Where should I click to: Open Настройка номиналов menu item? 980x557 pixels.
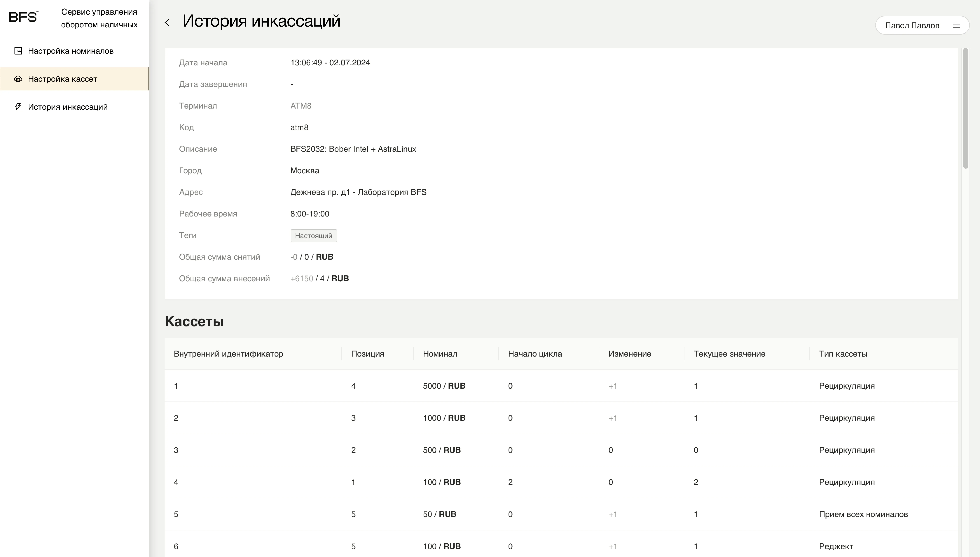75,51
